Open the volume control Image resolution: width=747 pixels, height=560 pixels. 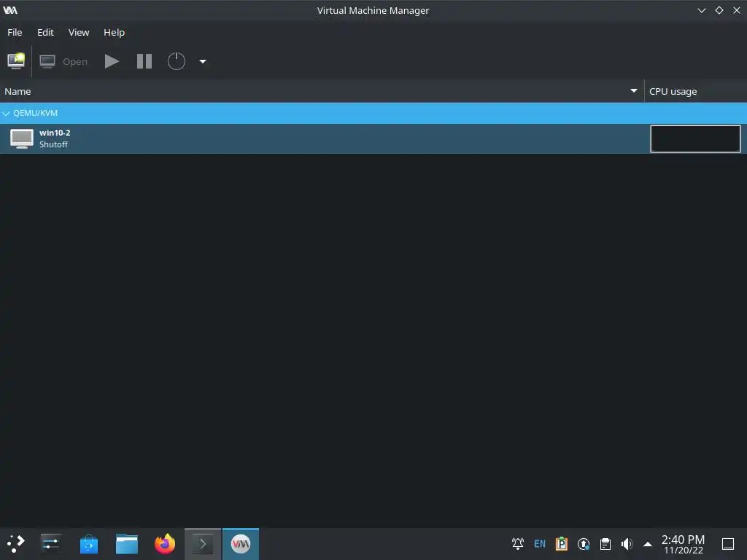pyautogui.click(x=627, y=544)
